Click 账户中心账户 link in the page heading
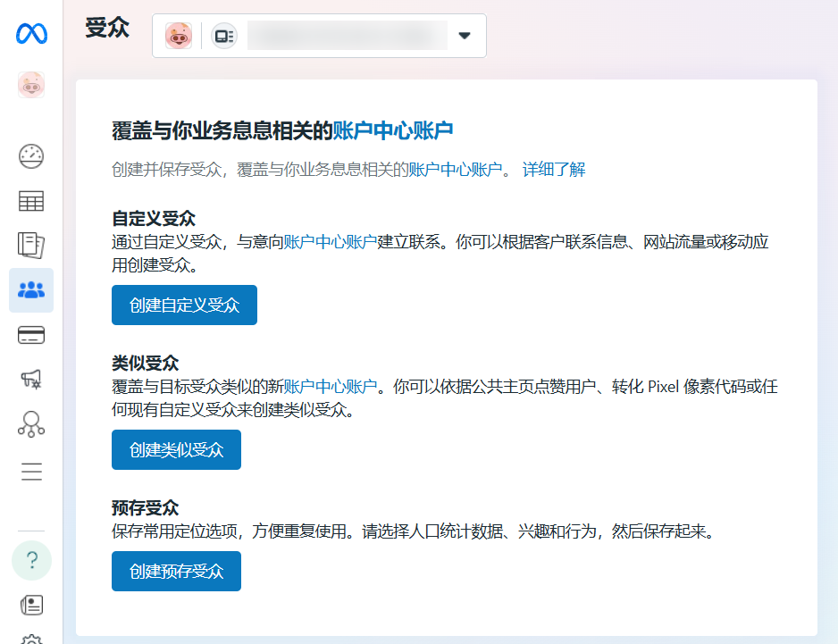Screen dimensions: 838x644 coord(393,131)
